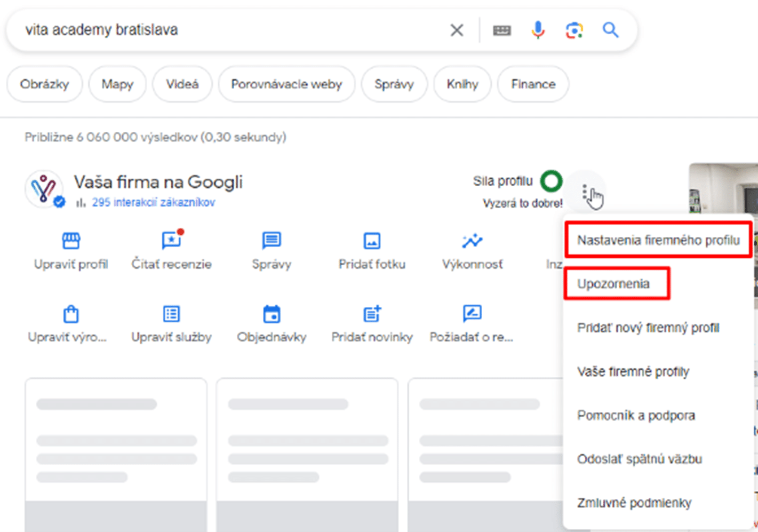Open Zmluvné podmienky menu item
The width and height of the screenshot is (758, 532).
634,503
